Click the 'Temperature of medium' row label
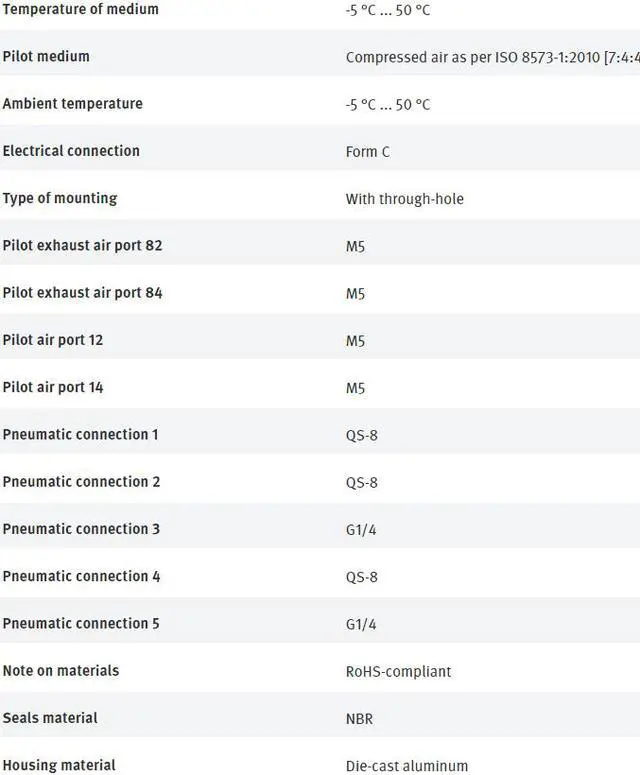640x775 pixels. click(80, 10)
